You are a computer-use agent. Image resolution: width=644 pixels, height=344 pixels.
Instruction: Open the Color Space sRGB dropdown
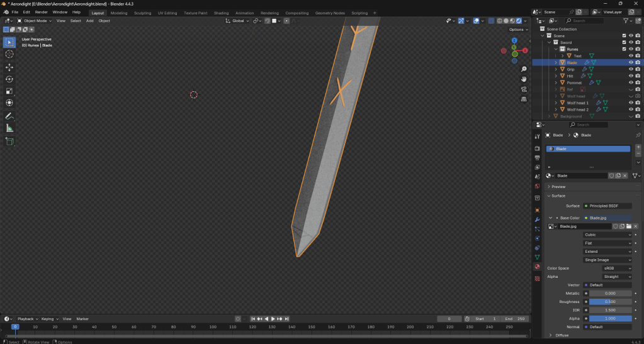608,269
